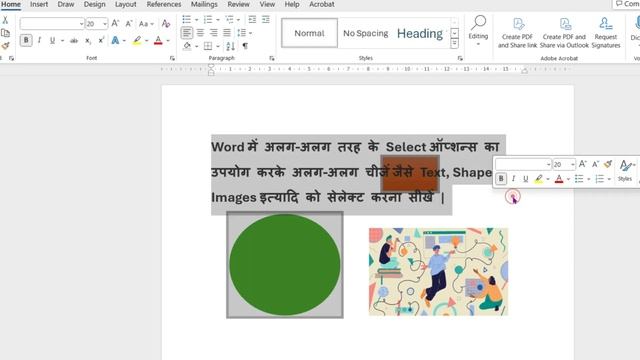Open the Font dialog launcher

click(172, 58)
